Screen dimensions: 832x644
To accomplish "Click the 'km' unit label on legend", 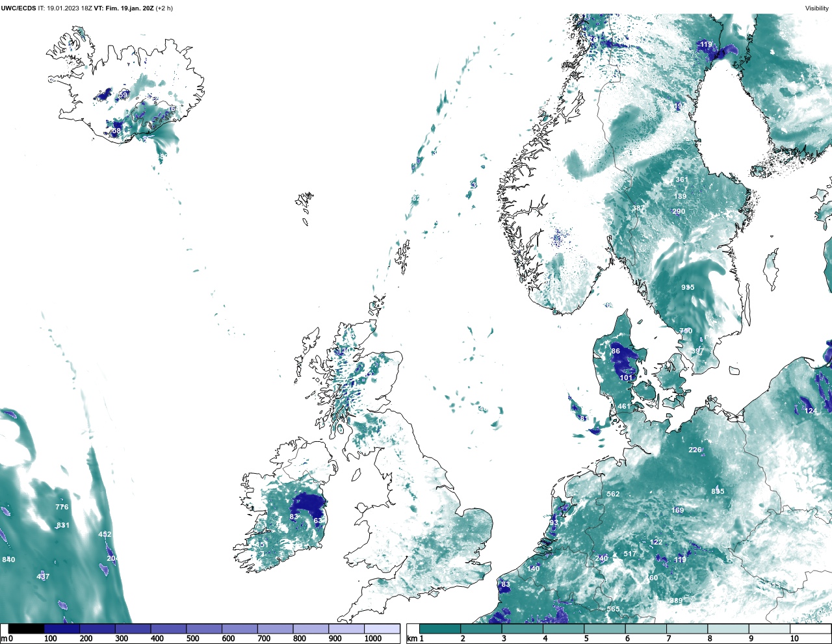I will pos(411,639).
